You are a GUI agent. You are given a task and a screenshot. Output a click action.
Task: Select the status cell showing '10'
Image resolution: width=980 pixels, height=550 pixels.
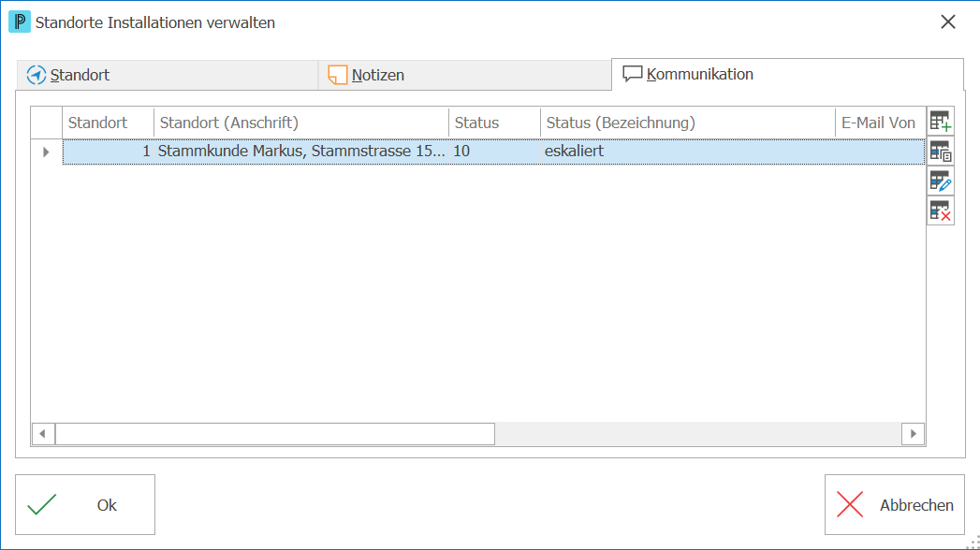(x=494, y=152)
